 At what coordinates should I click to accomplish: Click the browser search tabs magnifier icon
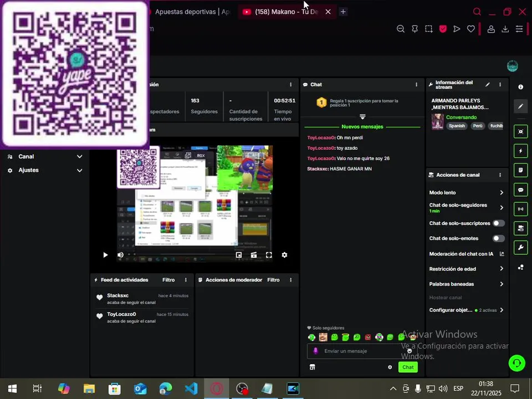pyautogui.click(x=477, y=12)
